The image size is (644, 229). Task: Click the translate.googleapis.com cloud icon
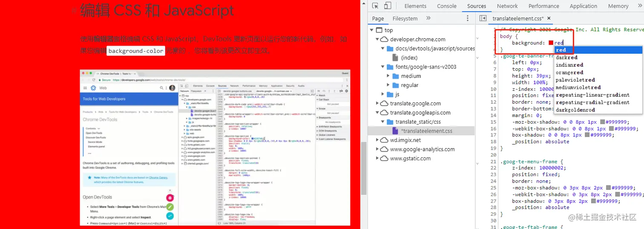(x=384, y=113)
